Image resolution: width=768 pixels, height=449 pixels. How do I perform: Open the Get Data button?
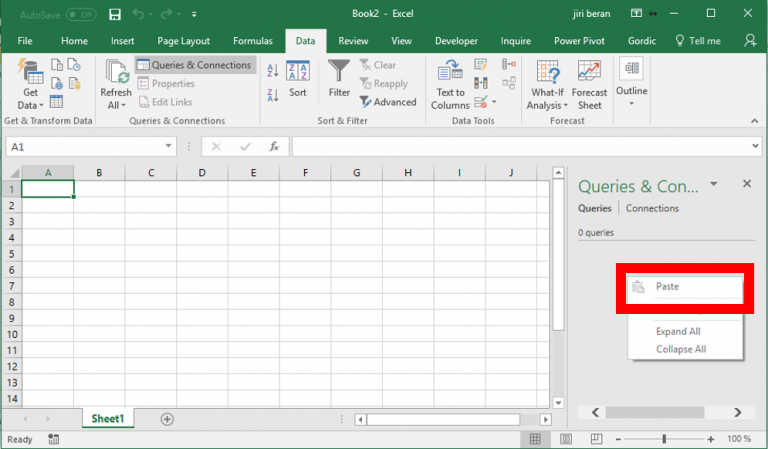pyautogui.click(x=30, y=84)
